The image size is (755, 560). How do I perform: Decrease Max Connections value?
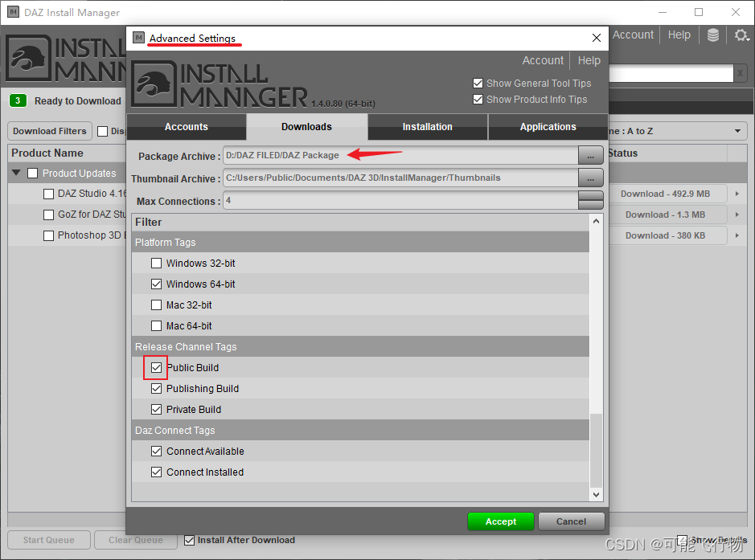590,205
